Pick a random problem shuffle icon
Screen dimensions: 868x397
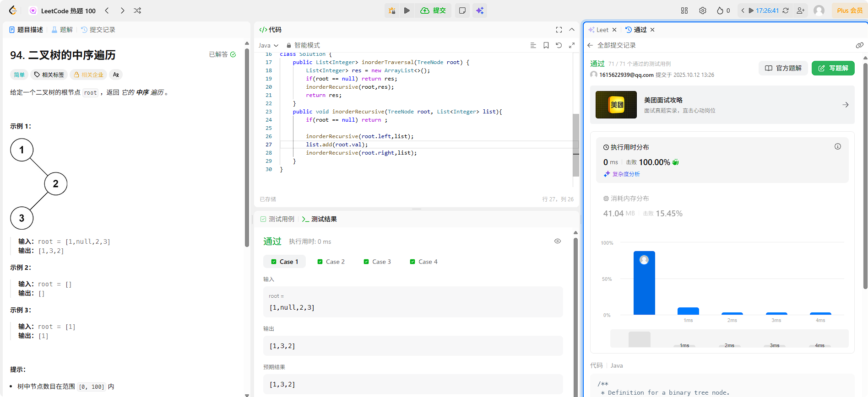[x=137, y=11]
